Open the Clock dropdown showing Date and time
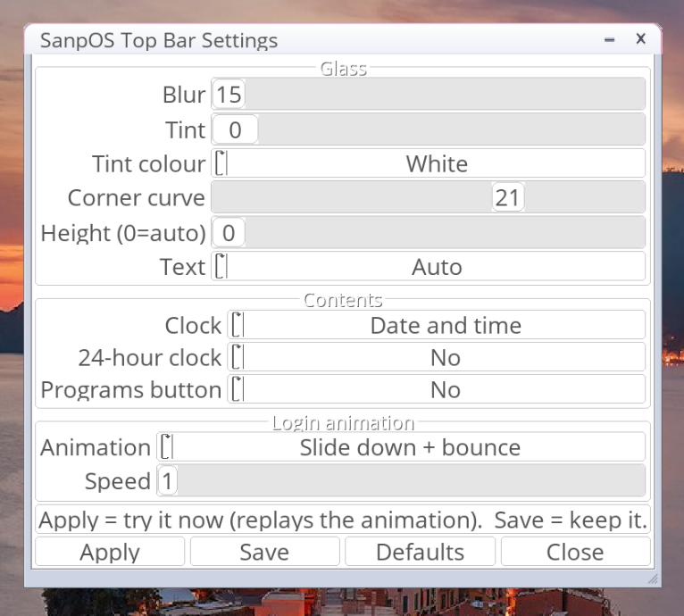684x616 pixels. coord(437,325)
